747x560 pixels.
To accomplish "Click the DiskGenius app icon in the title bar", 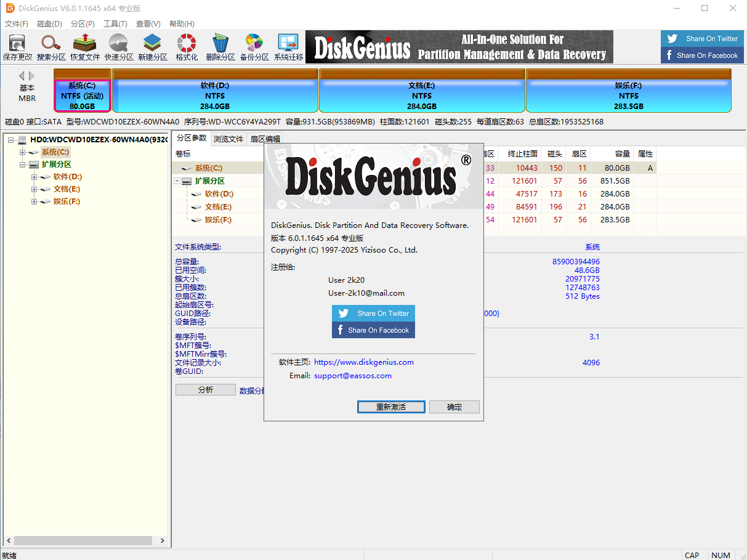I will point(10,8).
